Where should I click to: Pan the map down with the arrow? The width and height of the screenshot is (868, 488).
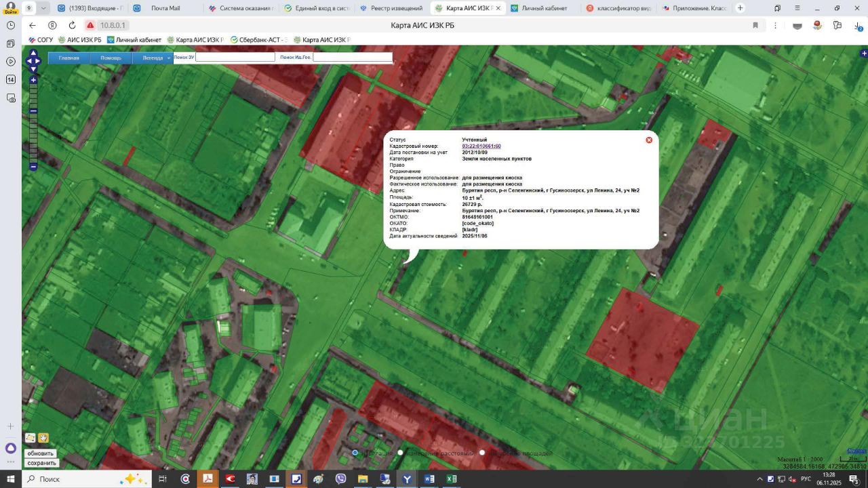click(33, 69)
